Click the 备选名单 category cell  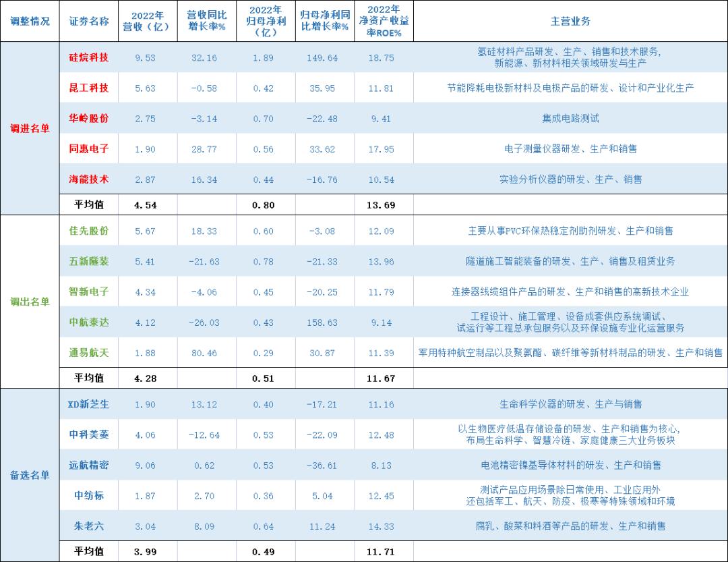click(30, 475)
